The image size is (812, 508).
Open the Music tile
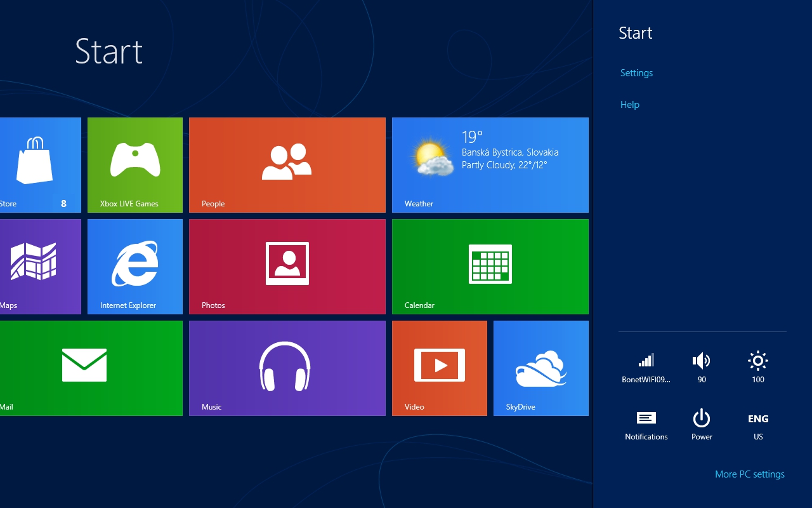click(287, 368)
